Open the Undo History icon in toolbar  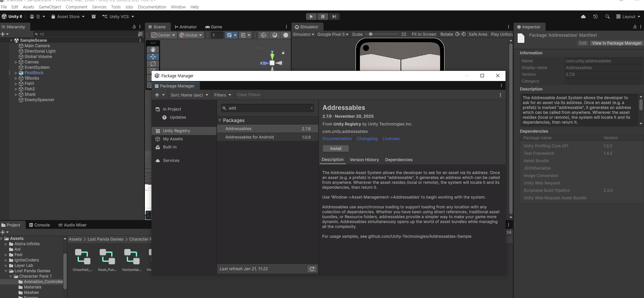point(595,17)
